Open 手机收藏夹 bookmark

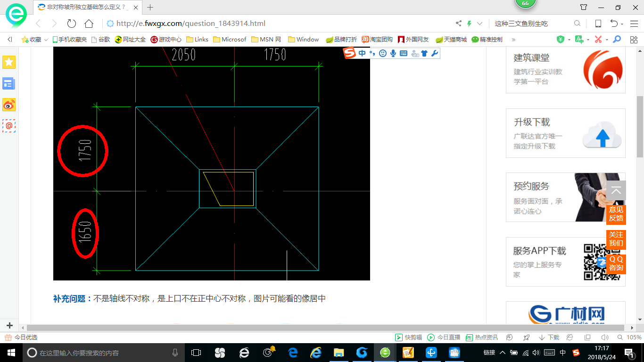tap(69, 40)
